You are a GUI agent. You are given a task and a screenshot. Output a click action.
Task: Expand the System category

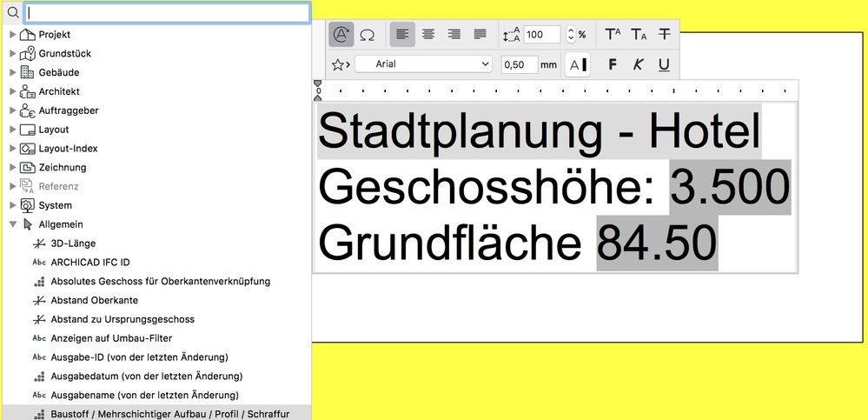tap(13, 205)
